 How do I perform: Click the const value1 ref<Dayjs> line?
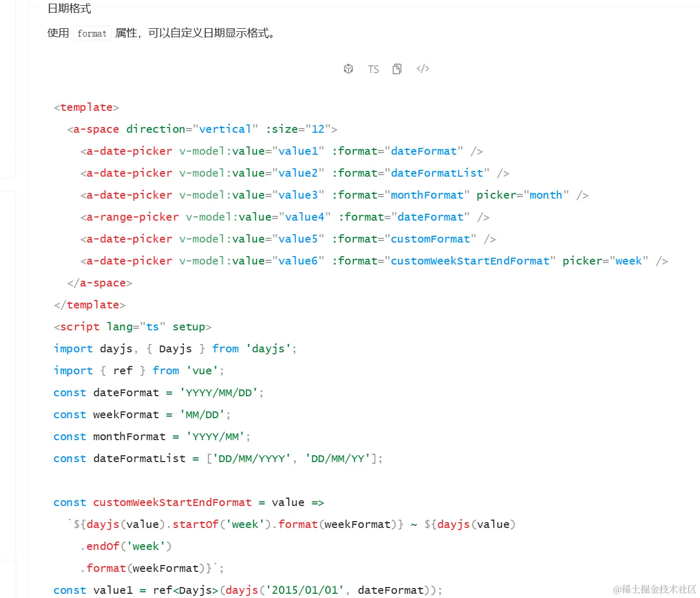click(248, 590)
